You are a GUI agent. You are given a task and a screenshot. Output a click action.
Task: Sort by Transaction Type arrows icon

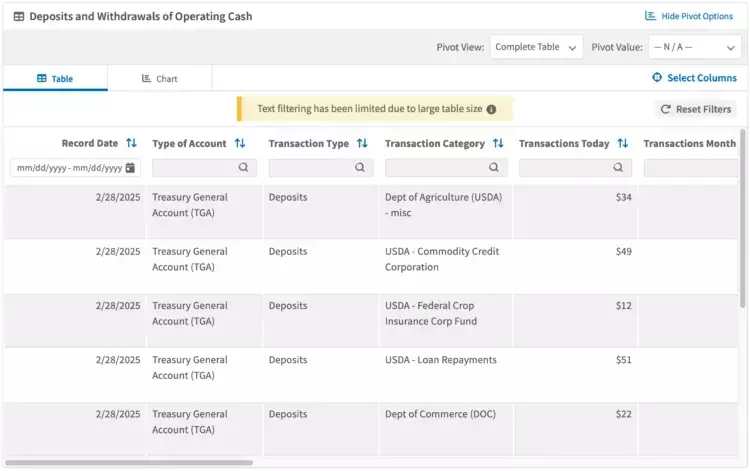(x=362, y=143)
